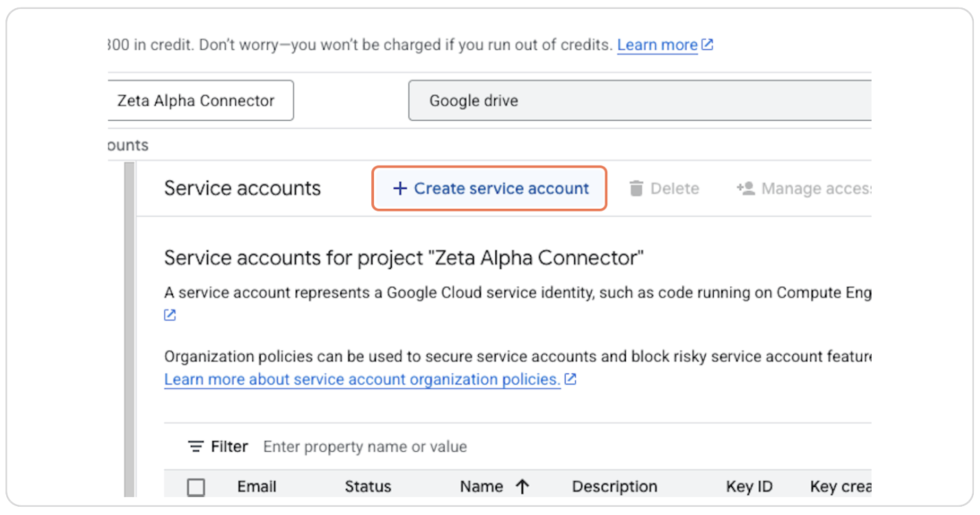
Task: Open the Learn more link about credits
Action: [x=657, y=44]
